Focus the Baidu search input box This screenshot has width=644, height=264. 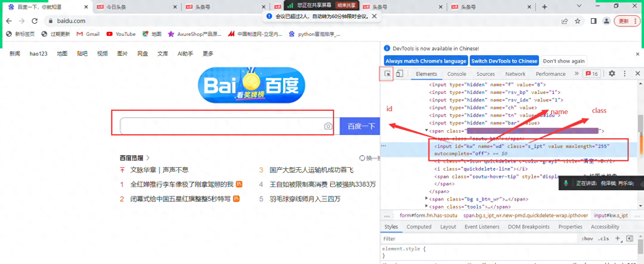pyautogui.click(x=223, y=126)
